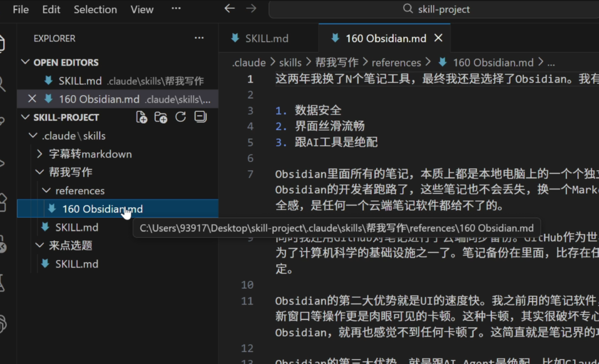599x364 pixels.
Task: Create a new file in SKILL-PROJECT
Action: click(x=142, y=117)
